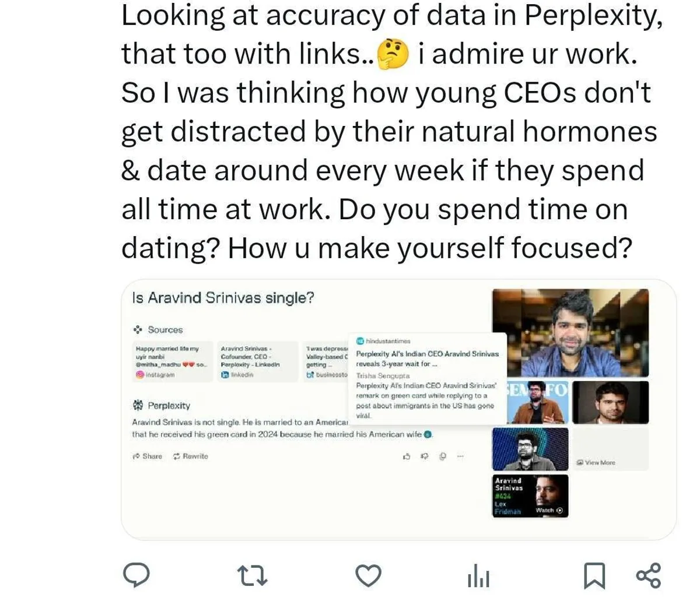The height and width of the screenshot is (604, 700).
Task: Thumbs up the Perplexity answer
Action: pos(407,456)
